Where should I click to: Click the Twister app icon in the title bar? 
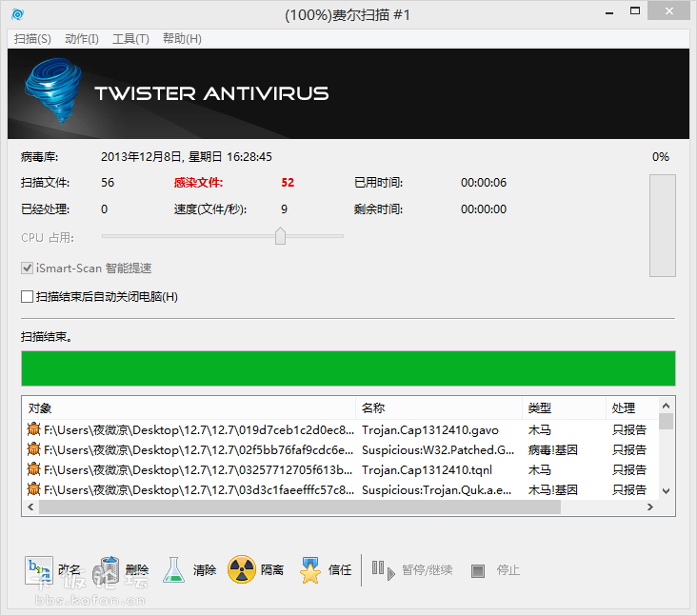[x=18, y=14]
